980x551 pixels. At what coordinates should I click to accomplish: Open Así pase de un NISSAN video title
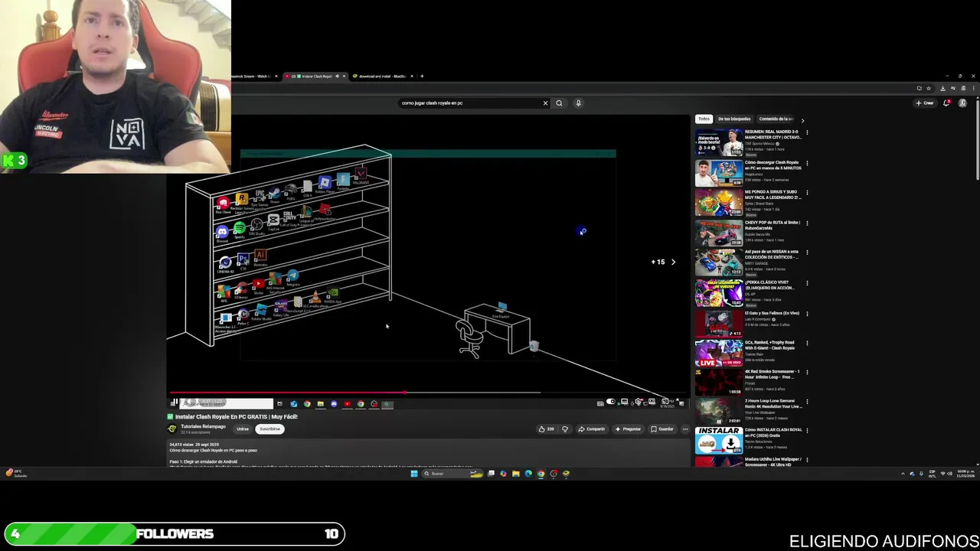[773, 254]
